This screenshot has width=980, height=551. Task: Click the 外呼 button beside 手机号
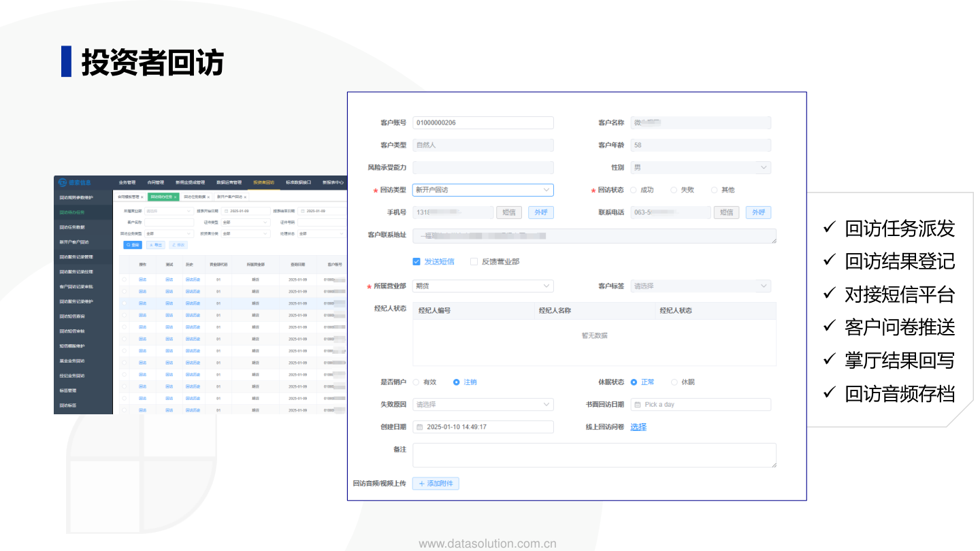point(540,213)
